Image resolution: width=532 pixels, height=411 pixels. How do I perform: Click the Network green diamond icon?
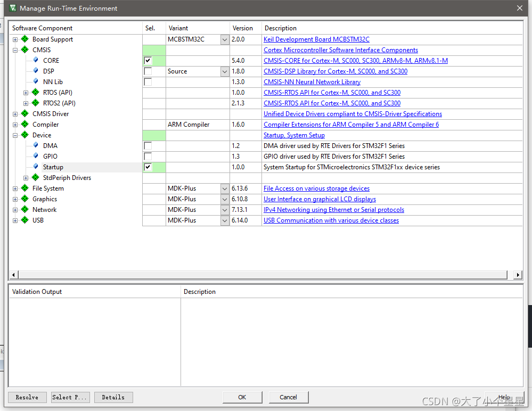coord(25,209)
